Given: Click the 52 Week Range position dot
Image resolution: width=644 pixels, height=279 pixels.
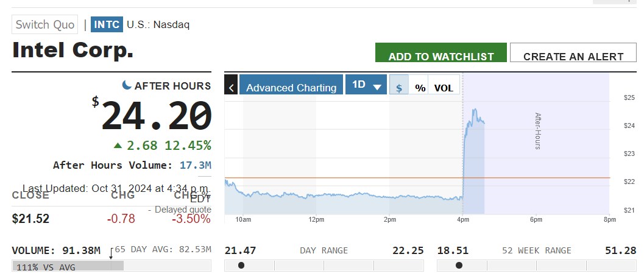Looking at the screenshot, I should tap(459, 266).
